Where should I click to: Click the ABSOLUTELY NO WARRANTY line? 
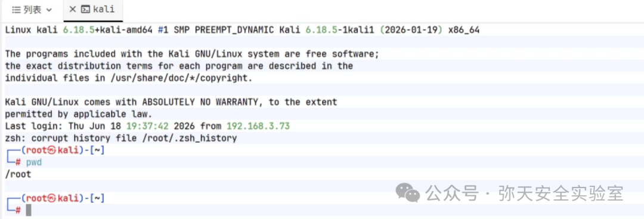coord(171,102)
